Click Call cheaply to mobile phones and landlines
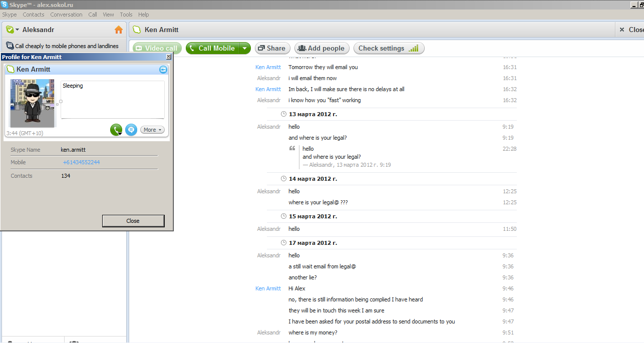Image resolution: width=644 pixels, height=343 pixels. [67, 46]
